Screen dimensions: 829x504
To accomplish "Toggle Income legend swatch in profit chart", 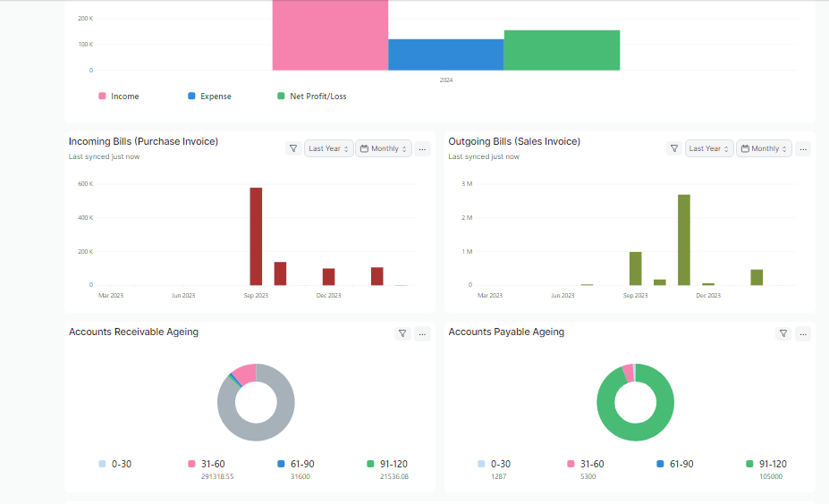I will [x=102, y=96].
